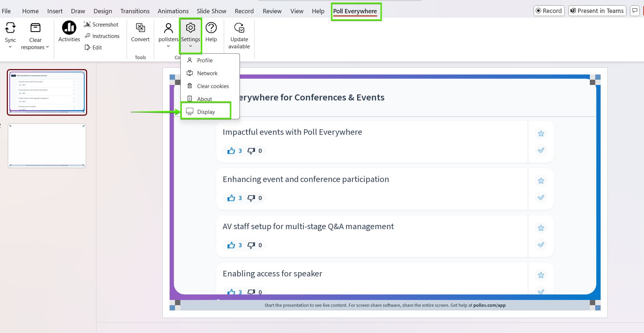Viewport: 644px width, 333px height.
Task: Switch to the Insert tab
Action: tap(55, 11)
